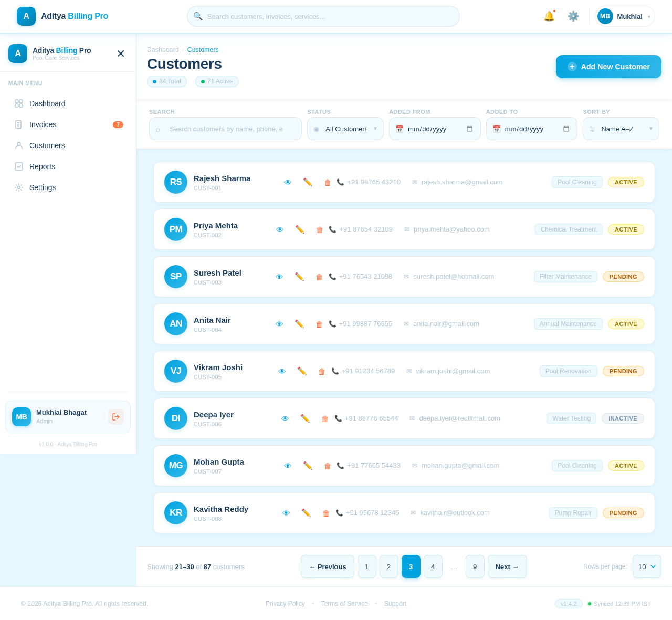This screenshot has width=672, height=620.
Task: Show Mohan Gupta details with eye icon
Action: pyautogui.click(x=288, y=466)
